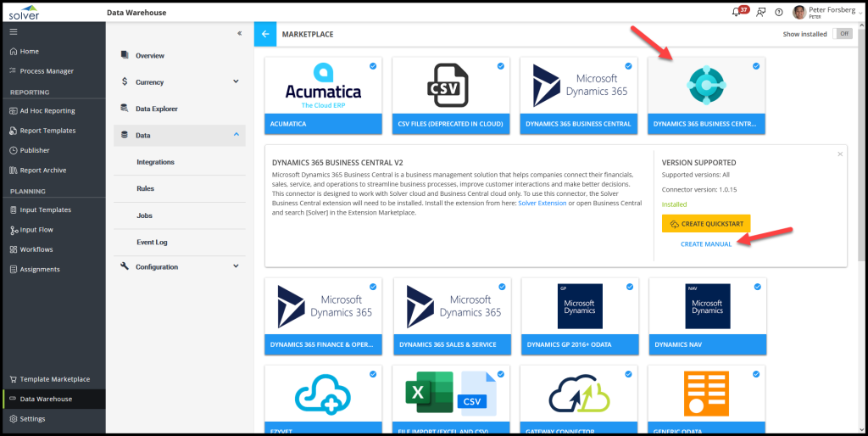Click the back arrow beside Marketplace
Image resolution: width=868 pixels, height=436 pixels.
point(265,34)
